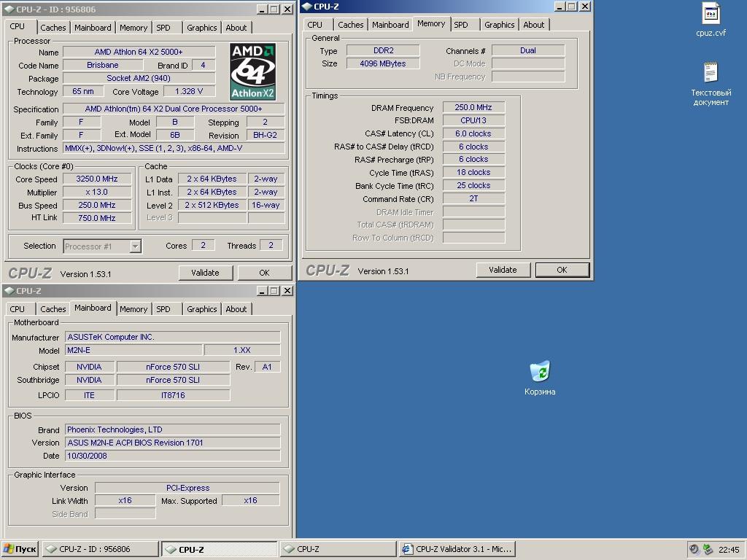Viewport: 747px width, 560px height.
Task: Go to Graphics tab in Mainboard window
Action: tap(201, 309)
